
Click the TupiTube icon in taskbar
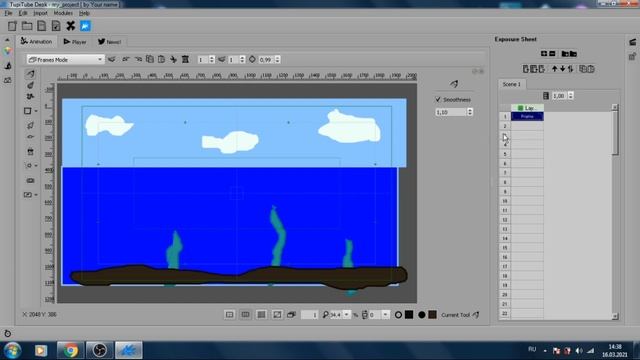129,350
